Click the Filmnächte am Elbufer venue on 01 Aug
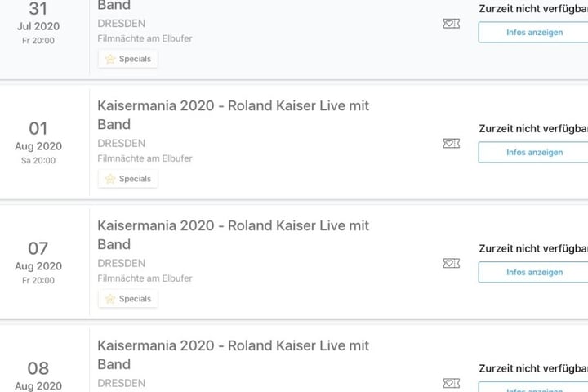This screenshot has height=392, width=588. [145, 158]
